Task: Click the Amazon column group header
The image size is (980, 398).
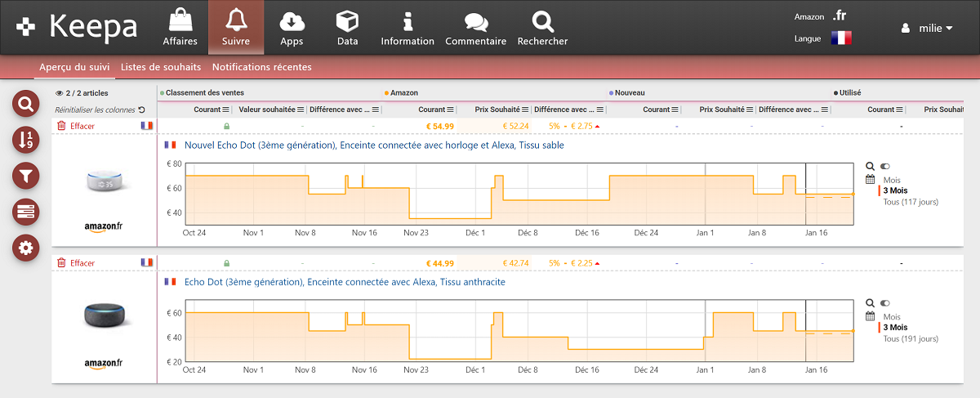Action: (403, 93)
